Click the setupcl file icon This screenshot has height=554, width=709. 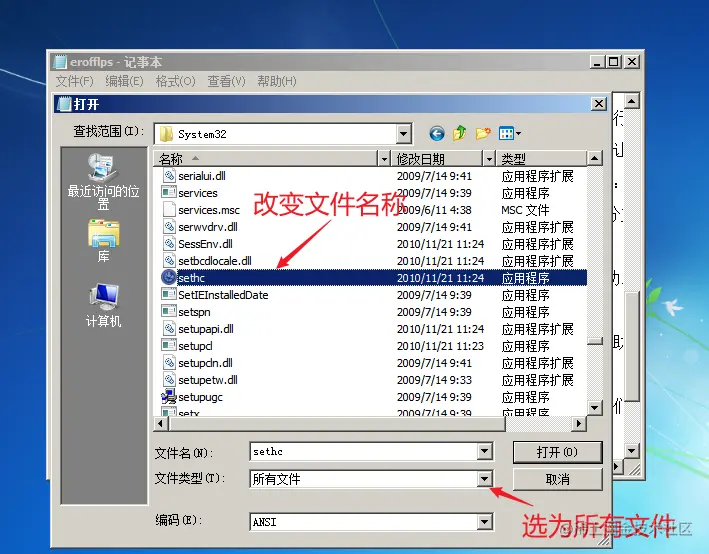coord(169,346)
